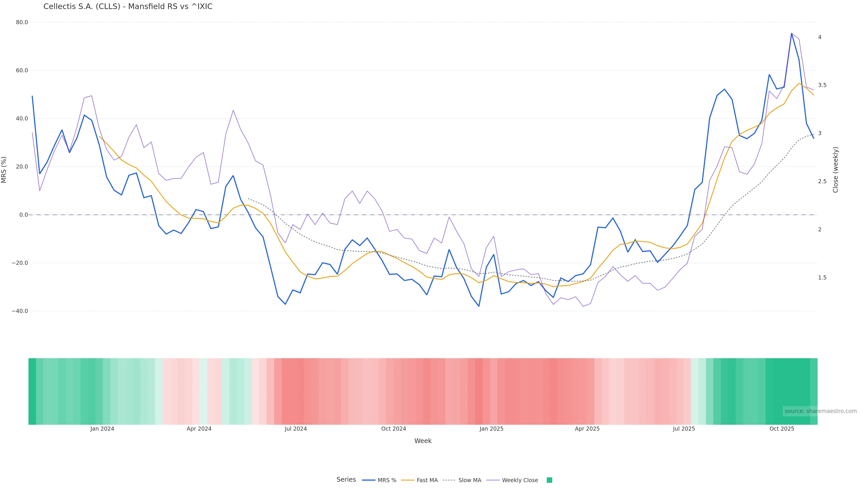Click the chart title Cellectis S.A. (CLLS)

[128, 7]
